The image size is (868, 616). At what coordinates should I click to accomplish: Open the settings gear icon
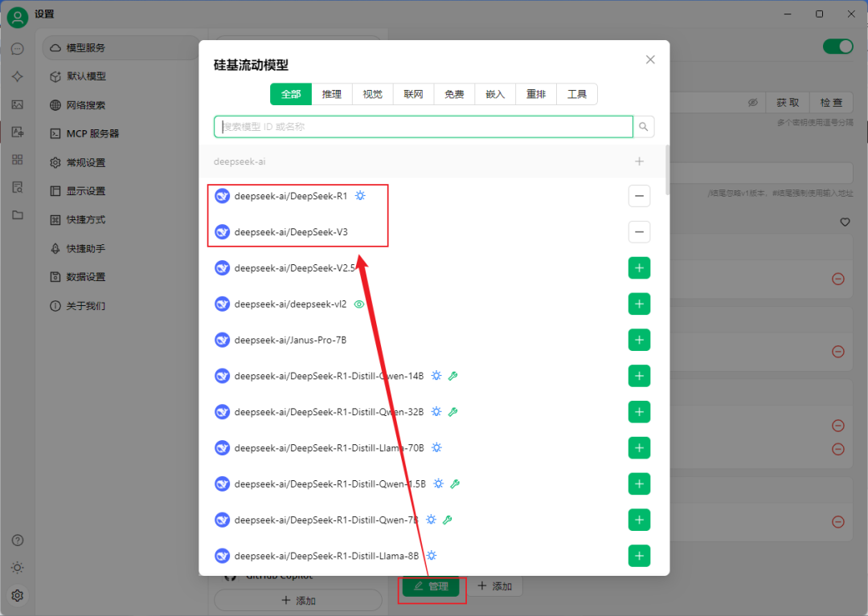tap(17, 596)
